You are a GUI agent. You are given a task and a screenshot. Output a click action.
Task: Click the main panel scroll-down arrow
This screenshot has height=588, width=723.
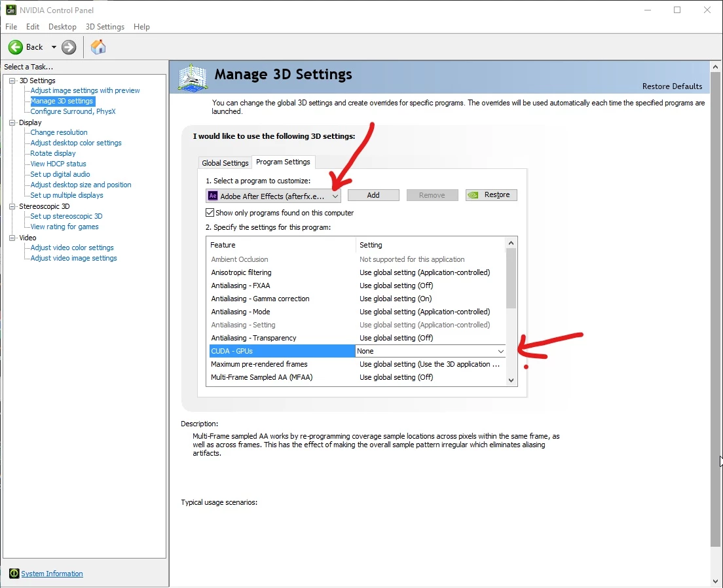[x=716, y=581]
